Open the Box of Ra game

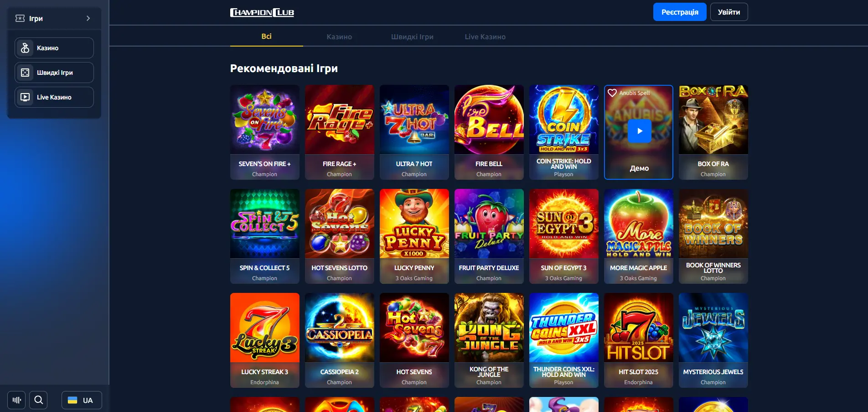(713, 132)
